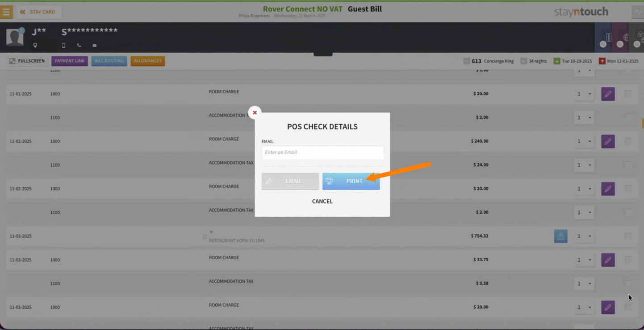
Task: Click the RESTAURANT #OPN-11-1545 entry
Action: point(237,241)
